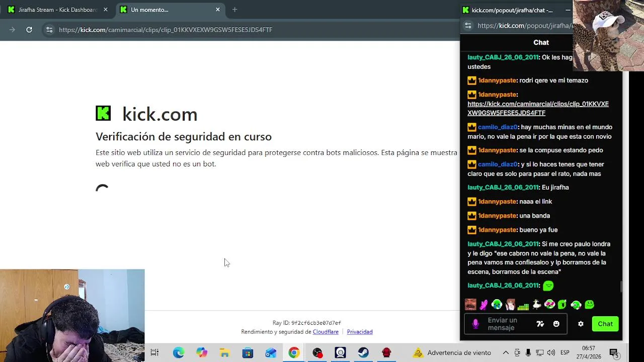Open Copilot from the taskbar
644x362 pixels.
click(x=202, y=352)
